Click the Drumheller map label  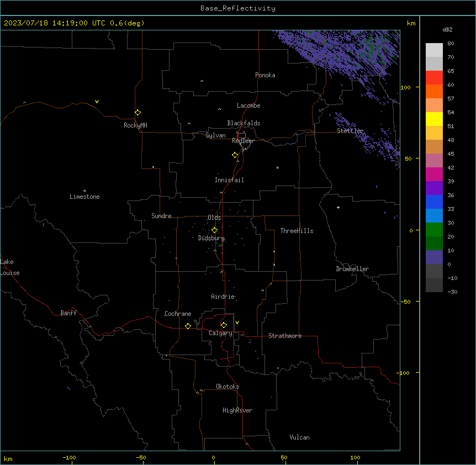352,269
